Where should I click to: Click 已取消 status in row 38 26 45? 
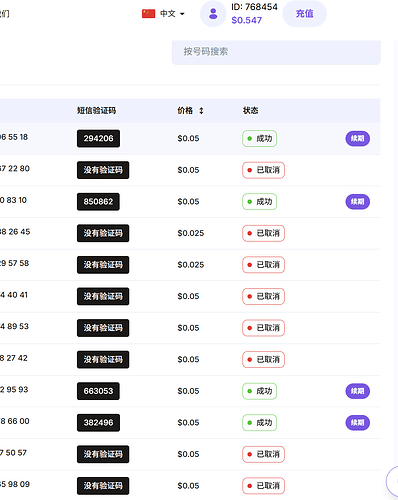(x=263, y=233)
